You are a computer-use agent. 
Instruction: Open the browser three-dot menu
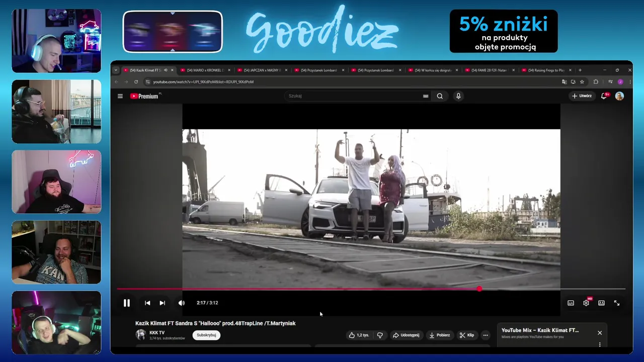coord(630,82)
